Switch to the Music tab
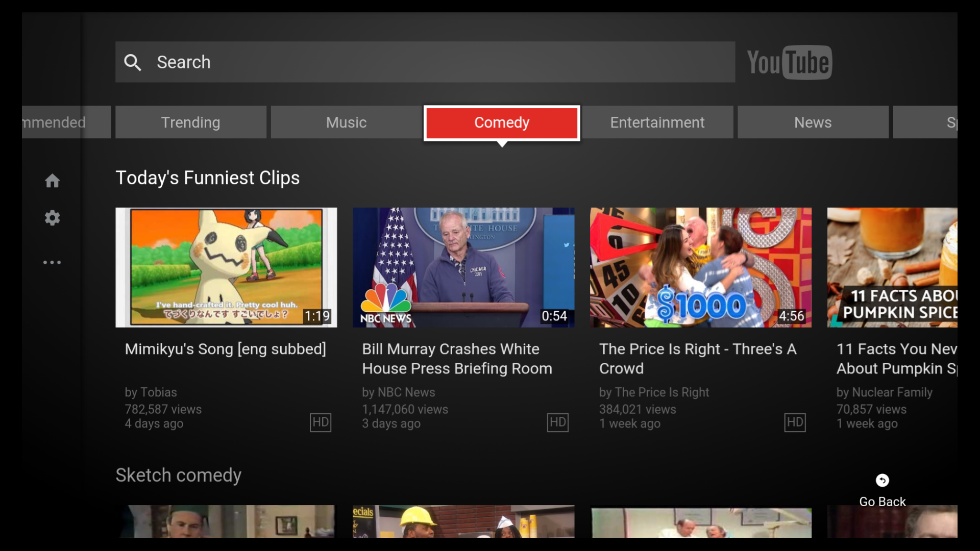Image resolution: width=980 pixels, height=551 pixels. point(346,122)
